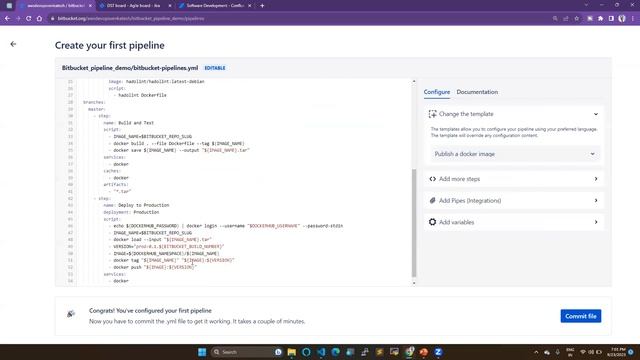Click the bitbucket-pipelines.yml file path
The width and height of the screenshot is (640, 360).
tap(130, 68)
